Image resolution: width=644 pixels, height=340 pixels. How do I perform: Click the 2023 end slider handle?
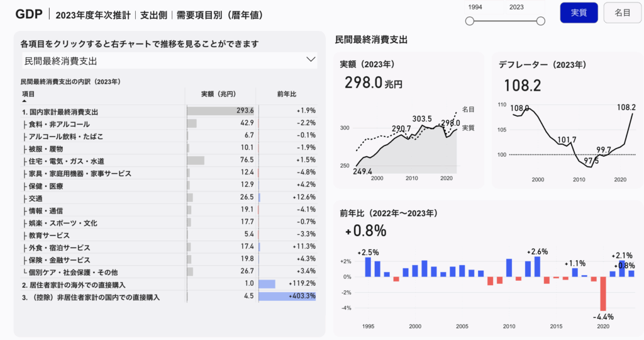point(540,21)
